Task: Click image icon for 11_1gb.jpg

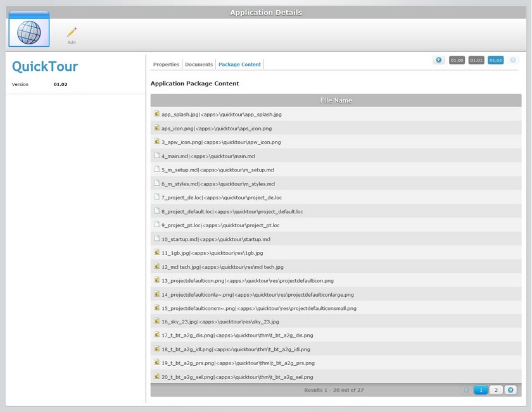Action: [157, 252]
